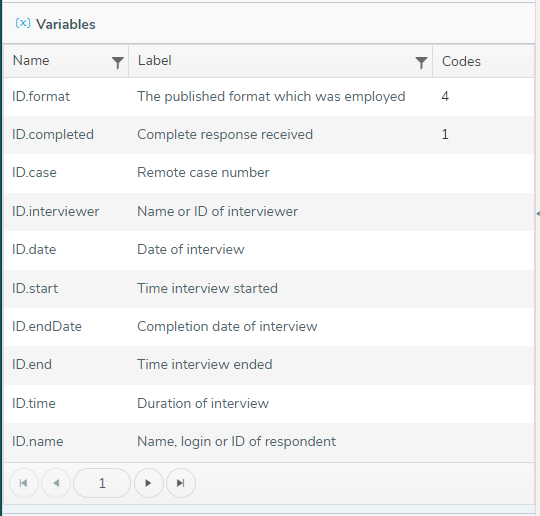Go to the first page of variables
Viewport: 540px width, 516px height.
pyautogui.click(x=24, y=483)
